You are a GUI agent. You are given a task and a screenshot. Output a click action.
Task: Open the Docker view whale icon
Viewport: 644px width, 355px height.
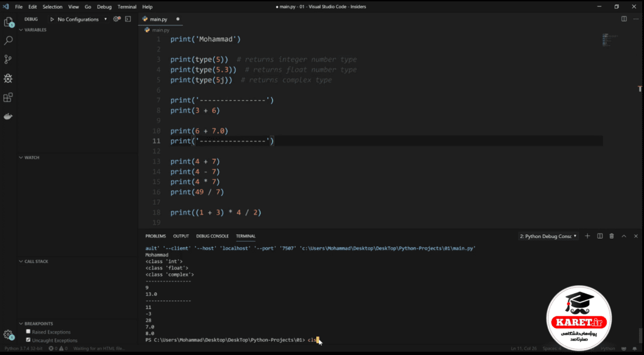coord(8,116)
